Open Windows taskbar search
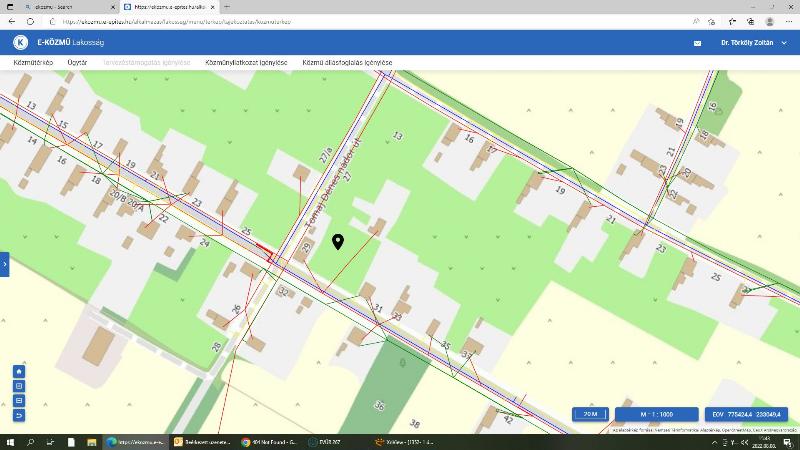The height and width of the screenshot is (450, 800). coord(30,442)
